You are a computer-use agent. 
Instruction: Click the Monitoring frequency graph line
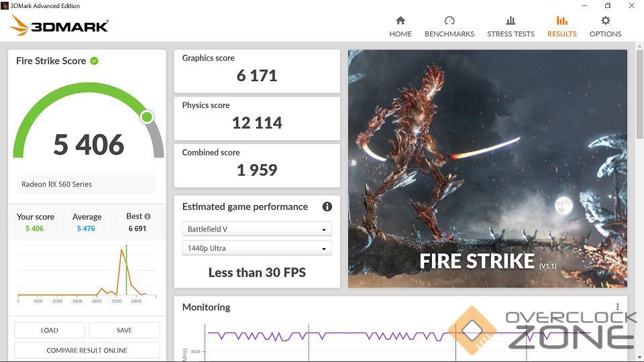(398, 336)
